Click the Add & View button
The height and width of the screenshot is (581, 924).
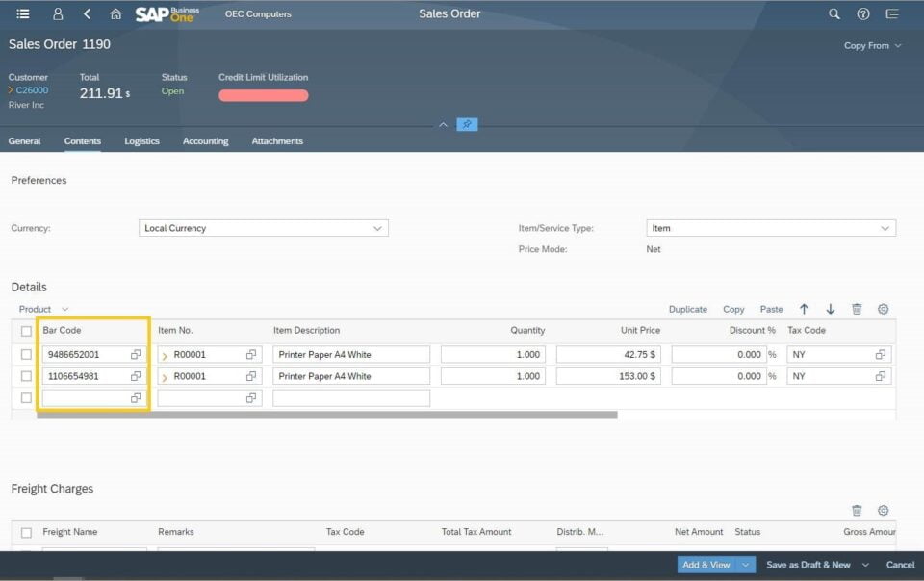point(706,565)
